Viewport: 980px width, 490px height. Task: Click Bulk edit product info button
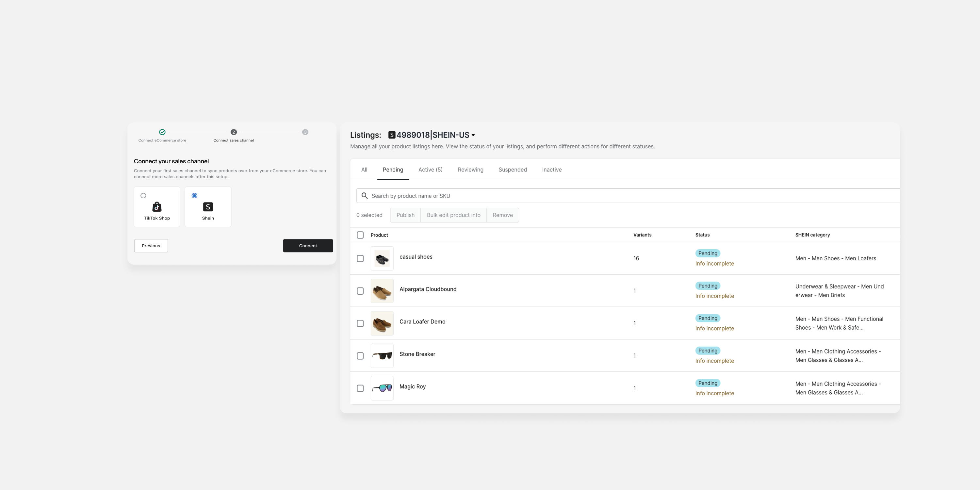tap(453, 215)
